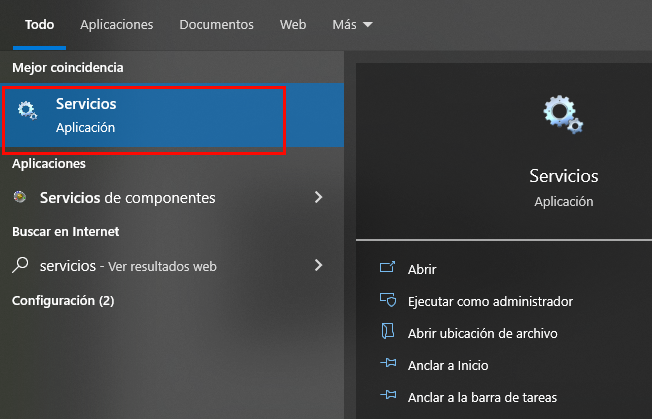Click the file location icon
This screenshot has height=419, width=652.
tap(388, 333)
